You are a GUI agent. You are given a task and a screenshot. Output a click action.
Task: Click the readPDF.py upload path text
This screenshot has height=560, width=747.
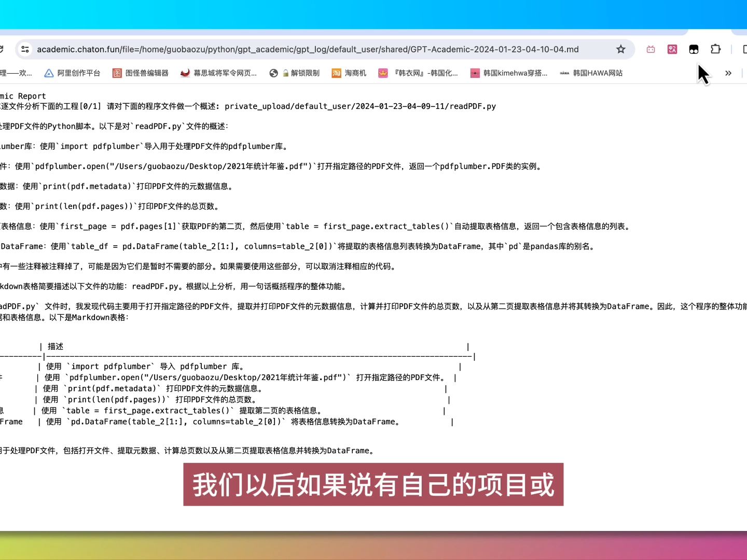coord(360,106)
